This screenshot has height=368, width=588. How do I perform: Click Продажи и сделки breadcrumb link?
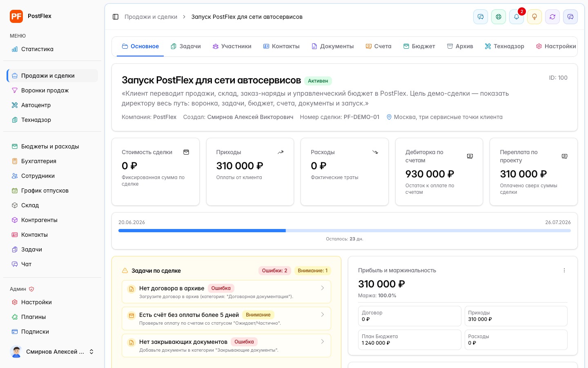tap(151, 17)
